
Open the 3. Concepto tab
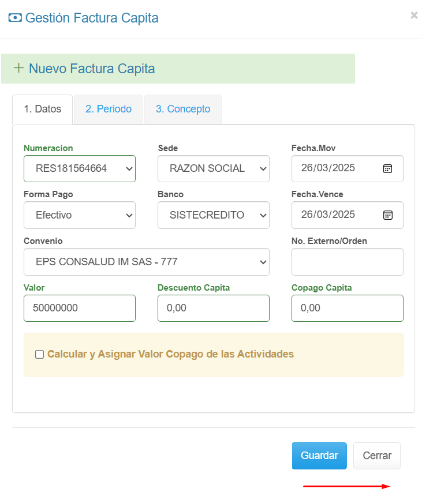click(x=183, y=109)
